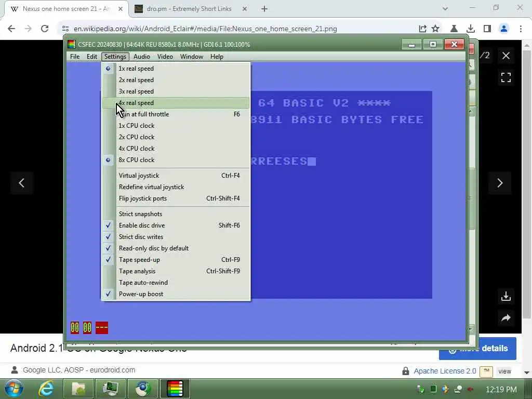The image size is (532, 399).
Task: Open the Audio menu
Action: pos(141,57)
